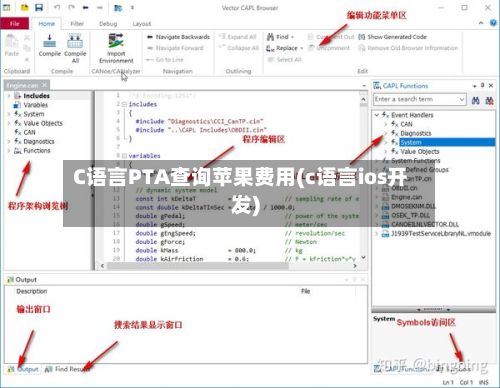This screenshot has width=500, height=388.
Task: Collapse the variables code block fold marker
Action: click(x=124, y=156)
